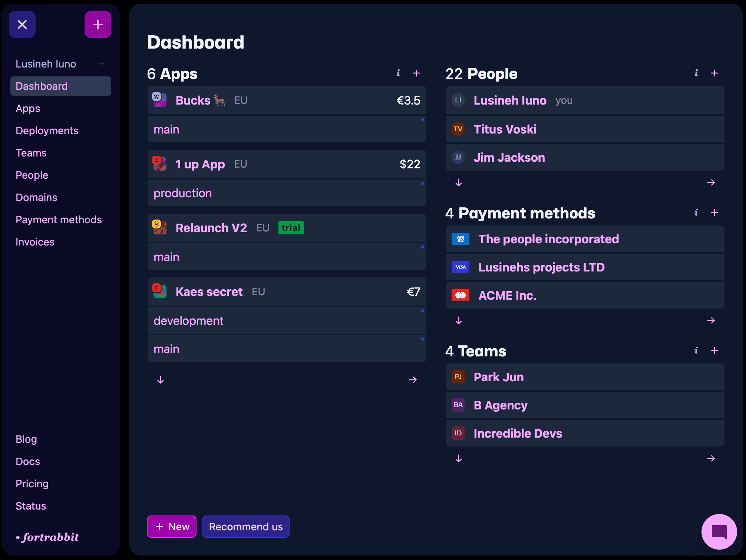This screenshot has width=746, height=560.
Task: Click the Recommend us button
Action: [x=246, y=527]
